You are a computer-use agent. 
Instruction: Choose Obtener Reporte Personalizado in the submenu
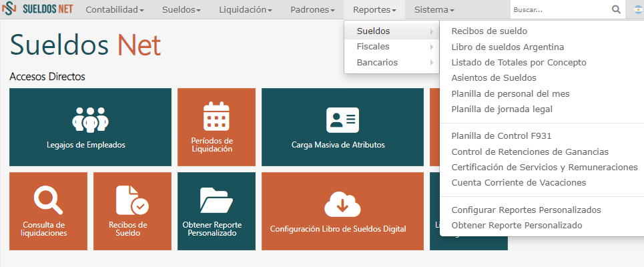click(517, 226)
